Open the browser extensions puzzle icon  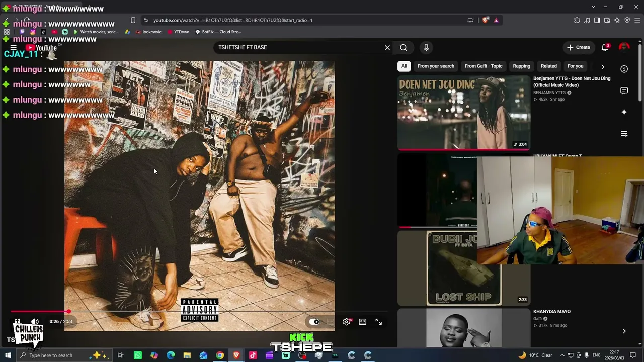point(577,20)
